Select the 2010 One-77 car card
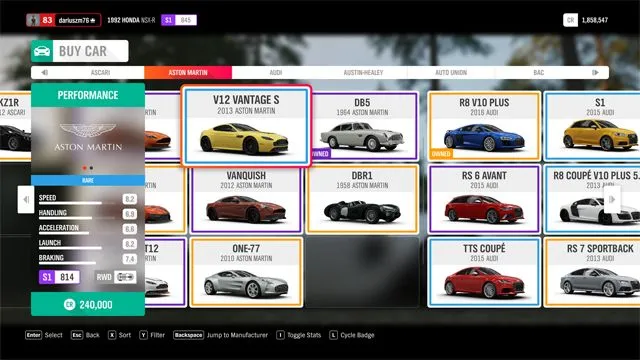 [x=247, y=272]
